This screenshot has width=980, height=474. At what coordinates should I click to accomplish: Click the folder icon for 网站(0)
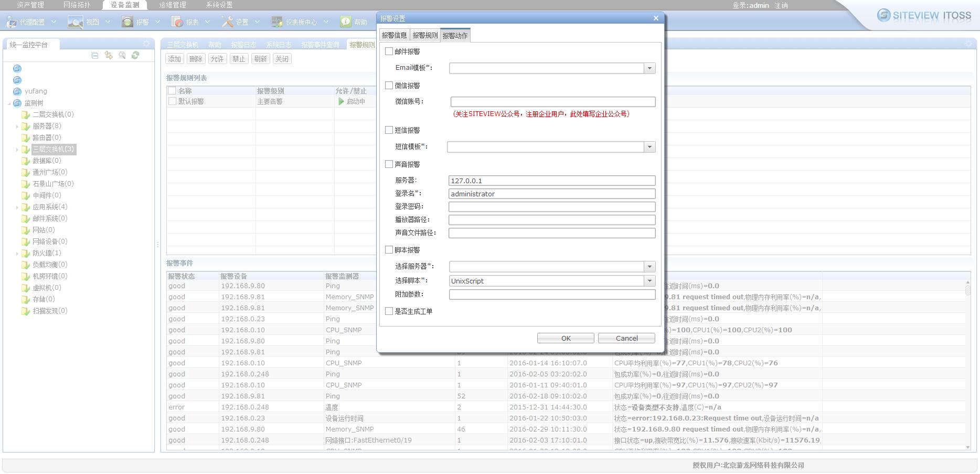[25, 230]
